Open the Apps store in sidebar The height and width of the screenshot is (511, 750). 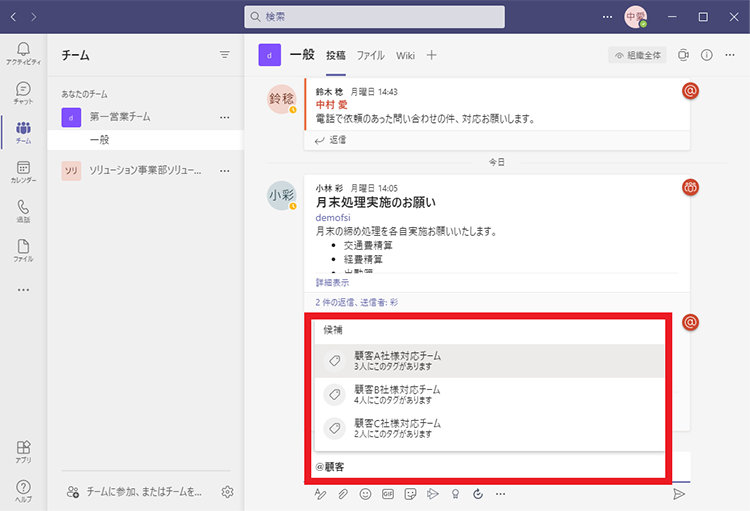point(23,452)
